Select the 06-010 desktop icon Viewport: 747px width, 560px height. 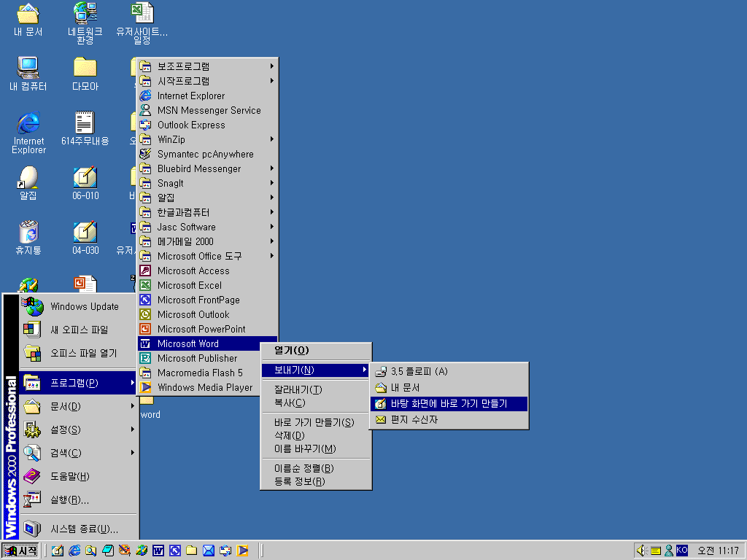point(85,183)
